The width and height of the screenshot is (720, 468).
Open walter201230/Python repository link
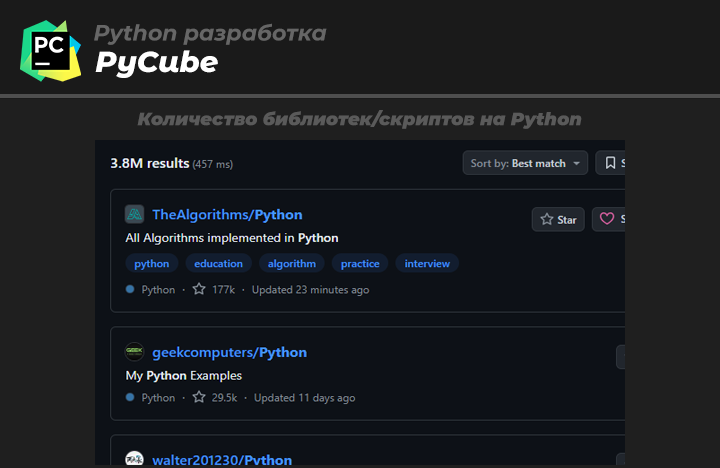click(222, 459)
